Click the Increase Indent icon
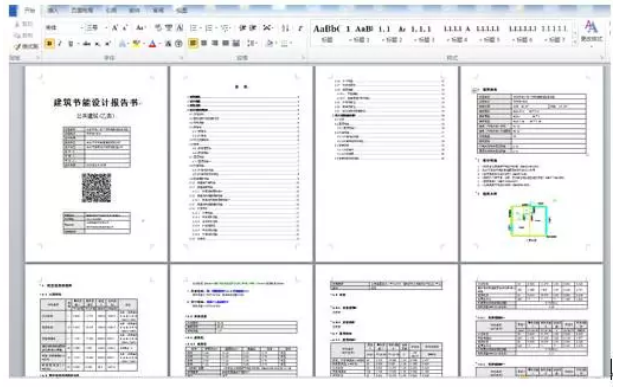The height and width of the screenshot is (388, 622). pos(253,28)
